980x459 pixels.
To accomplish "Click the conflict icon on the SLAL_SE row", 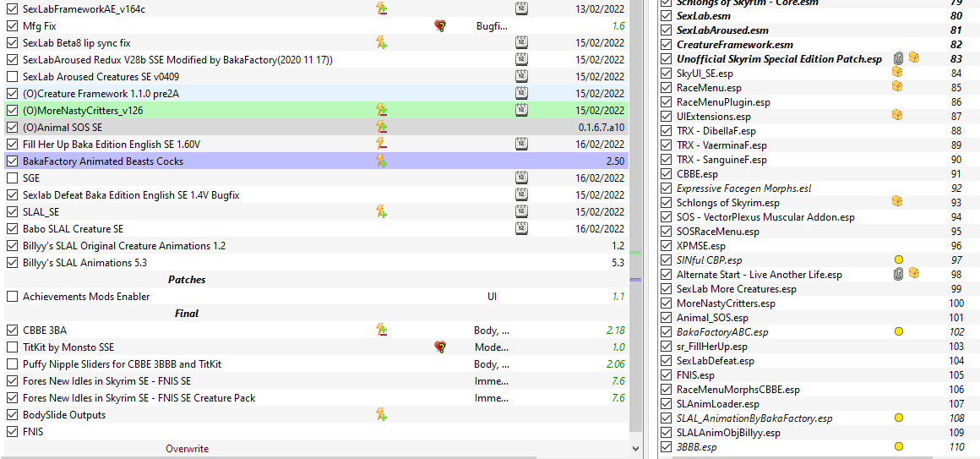I will (x=381, y=211).
